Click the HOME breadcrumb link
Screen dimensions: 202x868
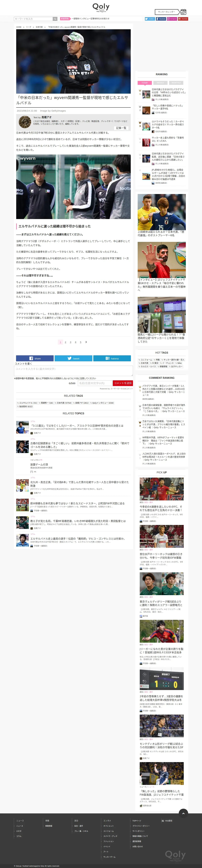point(19,27)
